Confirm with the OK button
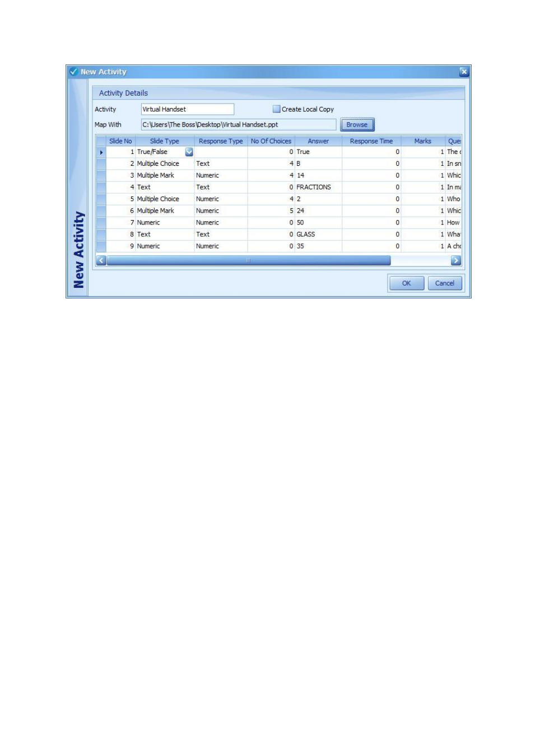Image resolution: width=535 pixels, height=756 pixels. pyautogui.click(x=406, y=283)
